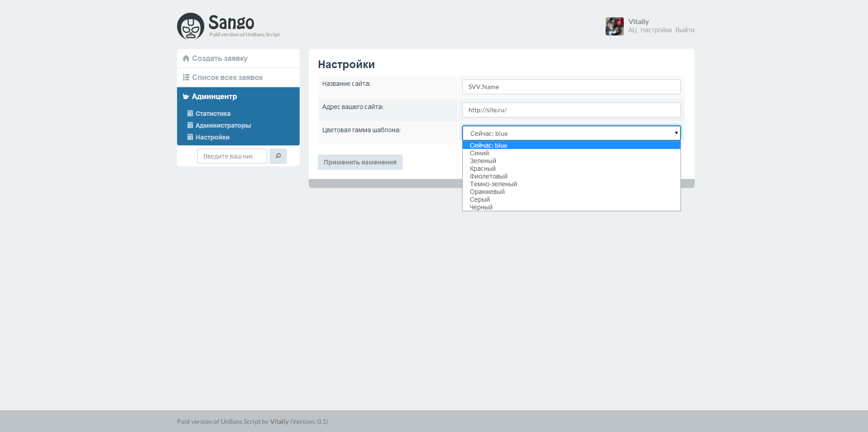This screenshot has width=868, height=432.
Task: Click the magnifier search button
Action: point(278,156)
